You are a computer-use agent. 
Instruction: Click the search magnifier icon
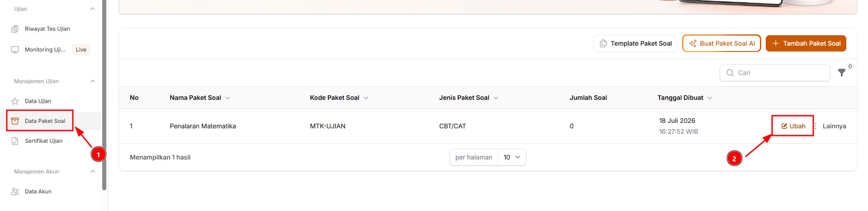(x=730, y=73)
